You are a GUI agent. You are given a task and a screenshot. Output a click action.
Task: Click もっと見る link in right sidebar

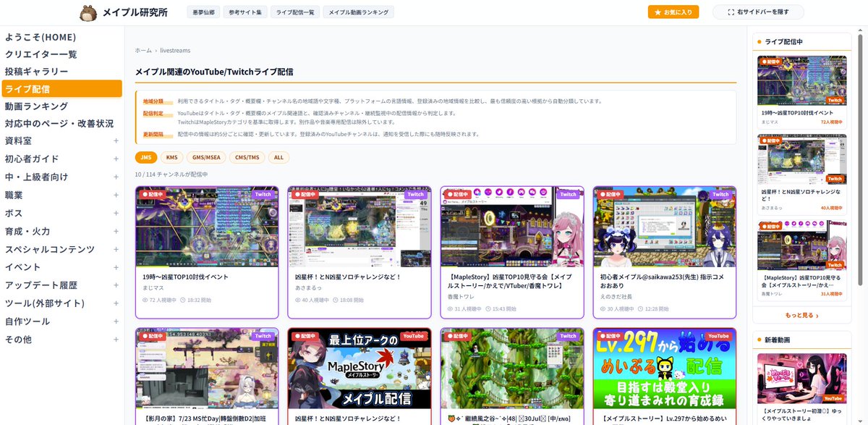point(801,316)
